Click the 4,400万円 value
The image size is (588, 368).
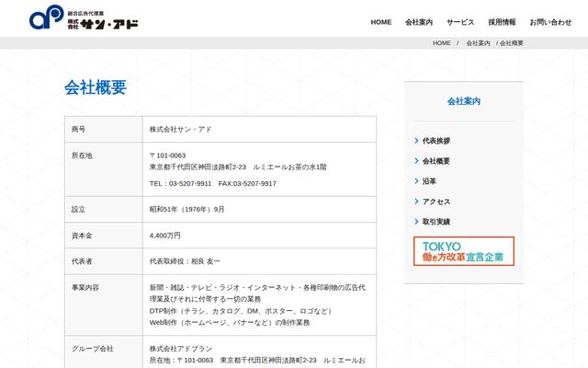165,236
